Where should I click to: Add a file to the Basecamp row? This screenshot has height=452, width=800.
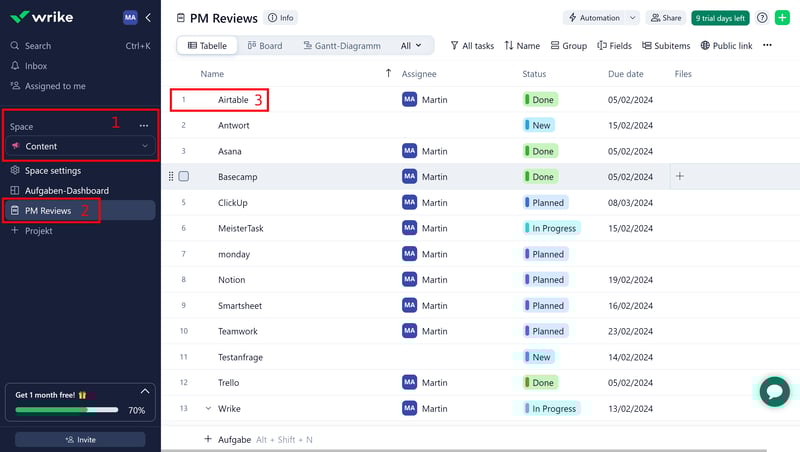680,176
